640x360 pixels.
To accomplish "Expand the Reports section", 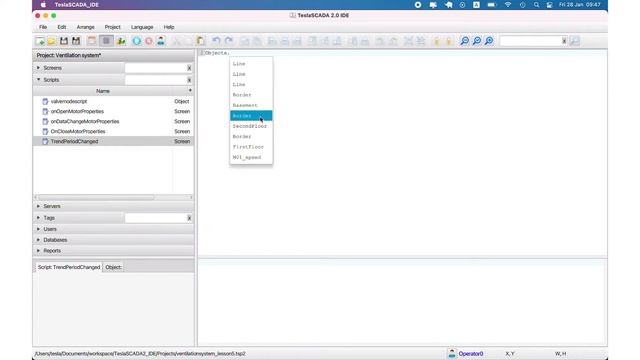I will click(38, 250).
